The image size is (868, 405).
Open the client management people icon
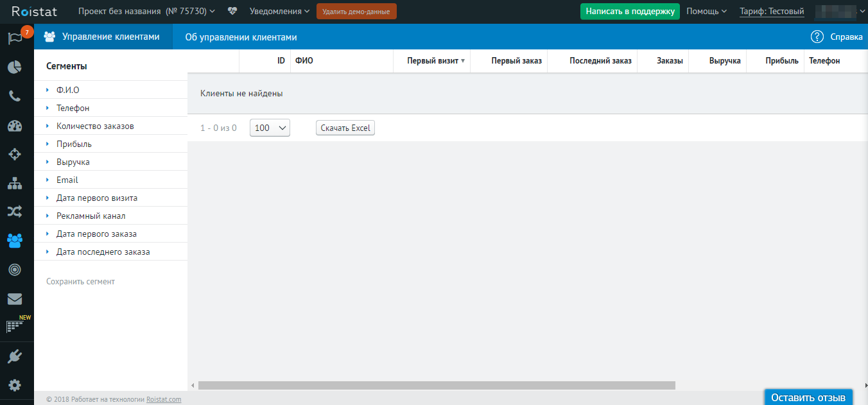pos(15,241)
